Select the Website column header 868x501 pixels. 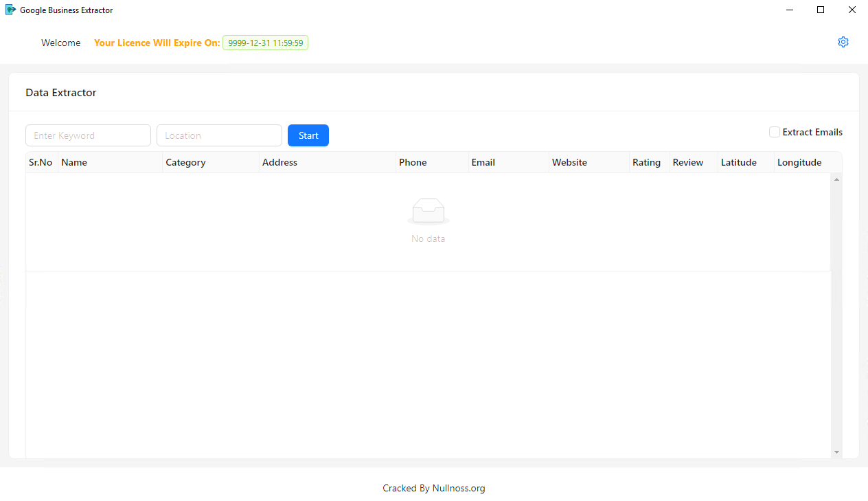click(589, 162)
